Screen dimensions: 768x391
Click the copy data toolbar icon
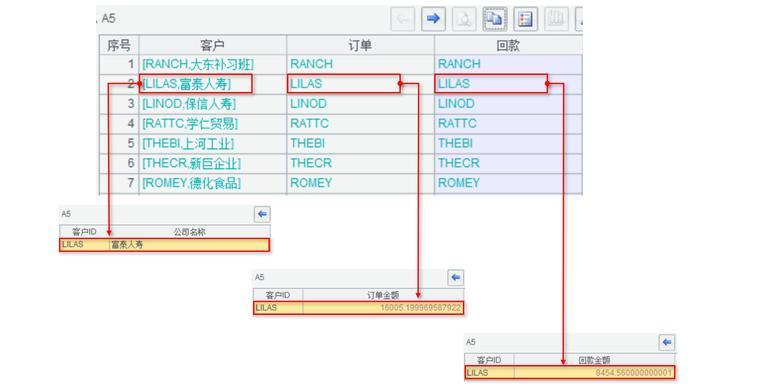[x=495, y=19]
